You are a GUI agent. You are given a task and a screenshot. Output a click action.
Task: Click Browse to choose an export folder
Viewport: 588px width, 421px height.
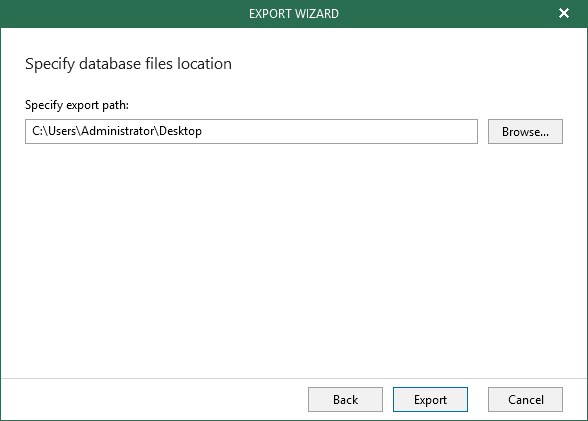coord(525,132)
